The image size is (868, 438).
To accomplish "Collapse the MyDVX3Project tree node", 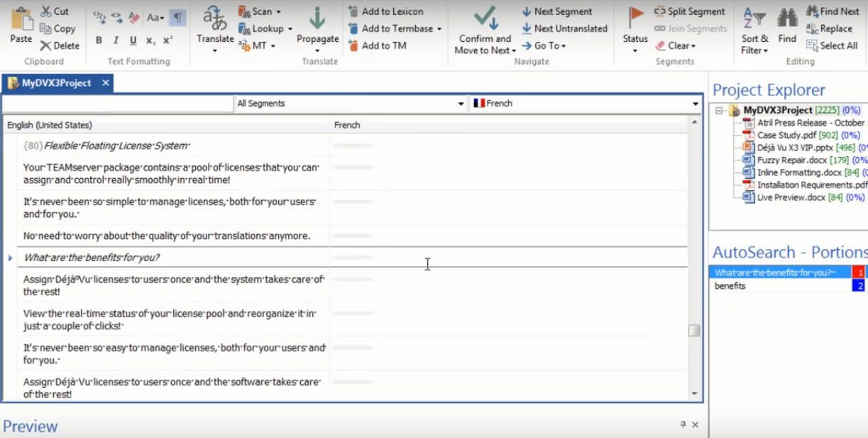I will pos(719,111).
